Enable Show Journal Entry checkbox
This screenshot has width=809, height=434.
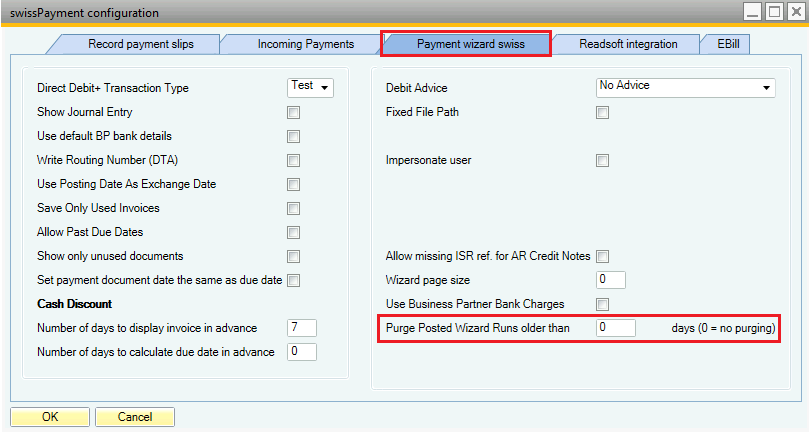(x=294, y=112)
